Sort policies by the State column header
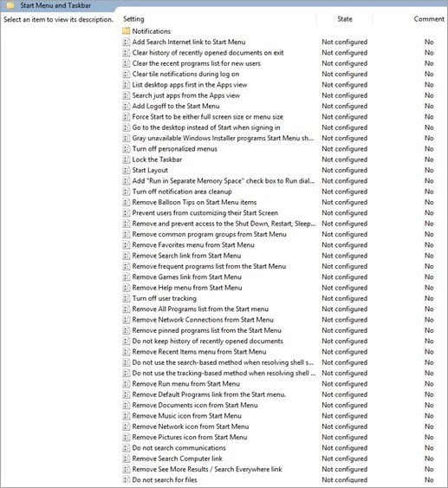 coord(345,19)
